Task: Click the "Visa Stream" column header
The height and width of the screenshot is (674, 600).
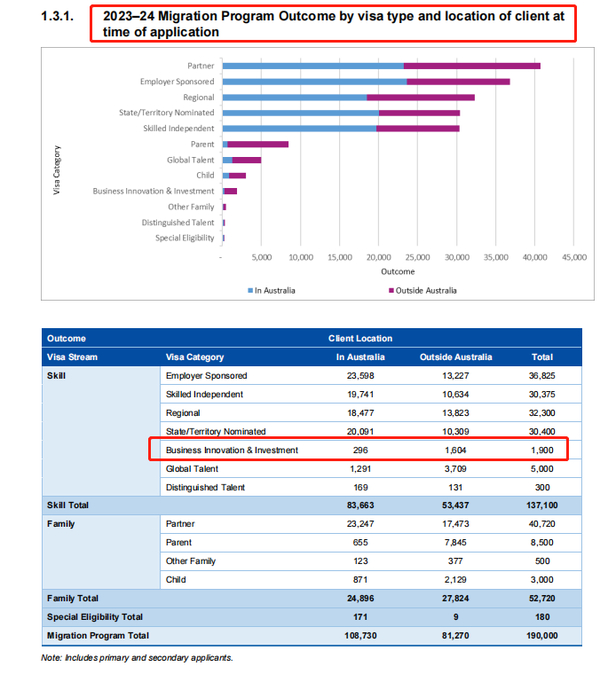Action: 72,357
